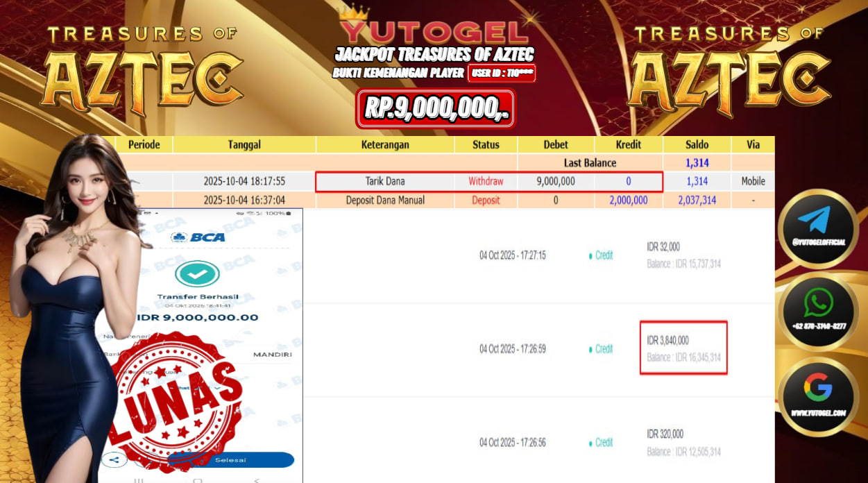Click the Withdraw status in Tarik Dana row
868x483 pixels.
486,181
